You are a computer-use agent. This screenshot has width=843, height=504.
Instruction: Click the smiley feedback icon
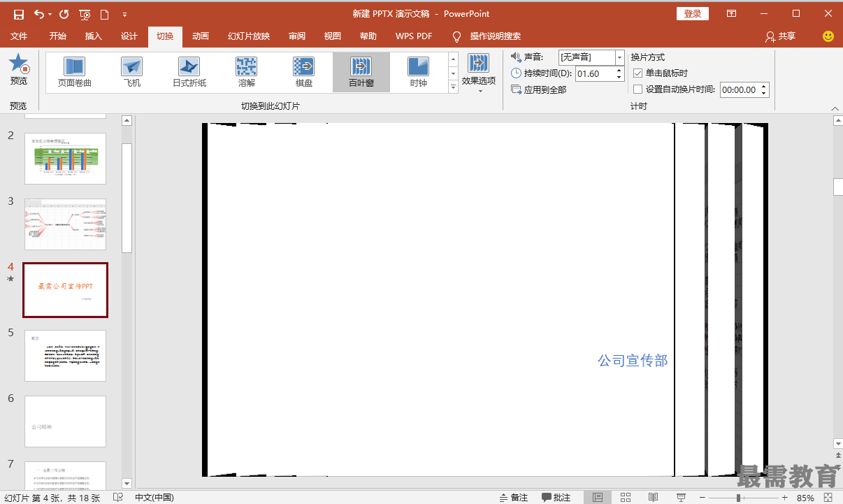(828, 36)
